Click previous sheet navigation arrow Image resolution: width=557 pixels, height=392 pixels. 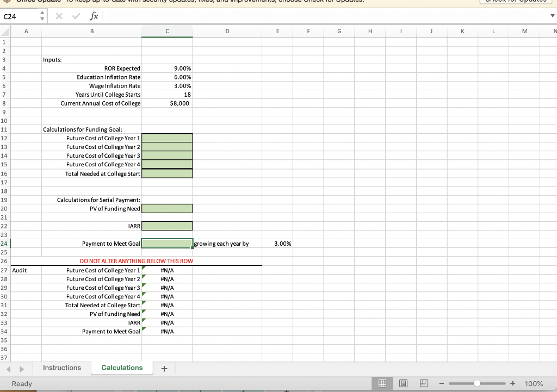point(9,369)
